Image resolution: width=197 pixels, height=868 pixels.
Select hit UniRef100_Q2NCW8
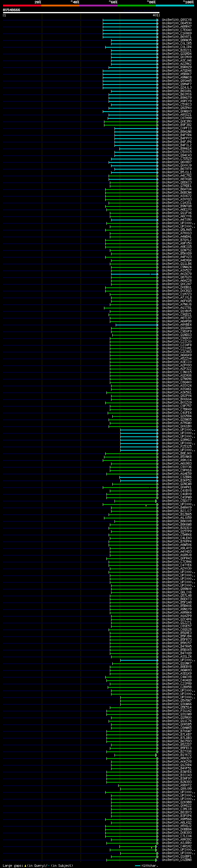[x=177, y=484]
